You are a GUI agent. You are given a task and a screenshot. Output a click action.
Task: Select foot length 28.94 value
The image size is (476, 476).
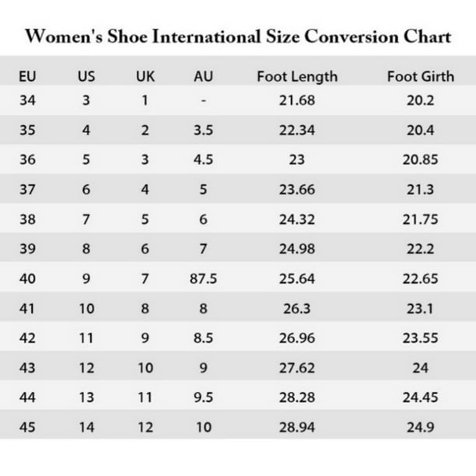pyautogui.click(x=297, y=427)
